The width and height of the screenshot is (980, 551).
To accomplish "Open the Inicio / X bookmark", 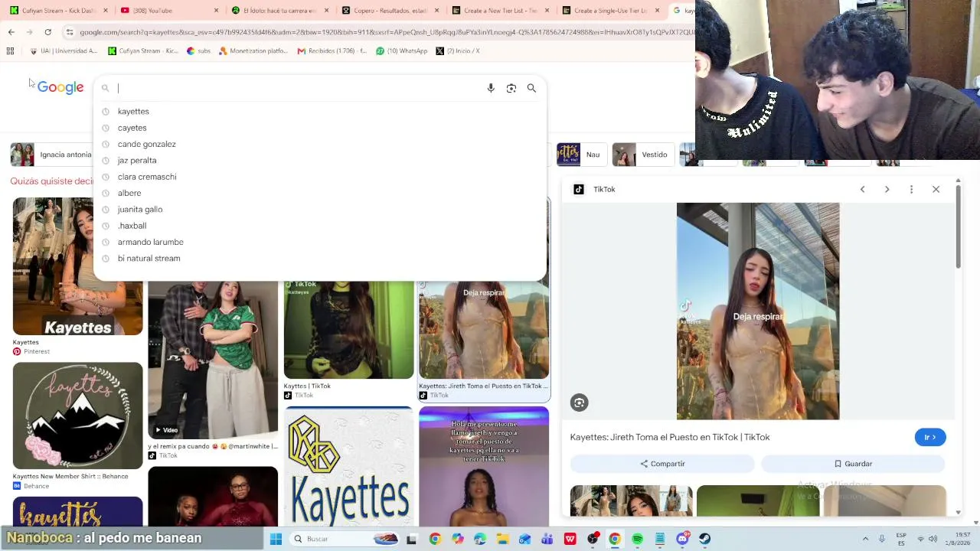I will pyautogui.click(x=458, y=51).
